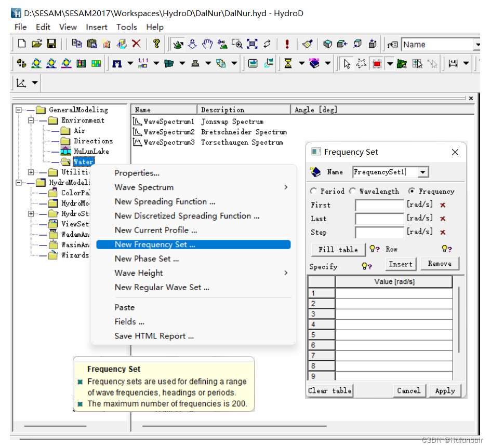The width and height of the screenshot is (491, 448).
Task: Click the First frequency input field
Action: [379, 205]
